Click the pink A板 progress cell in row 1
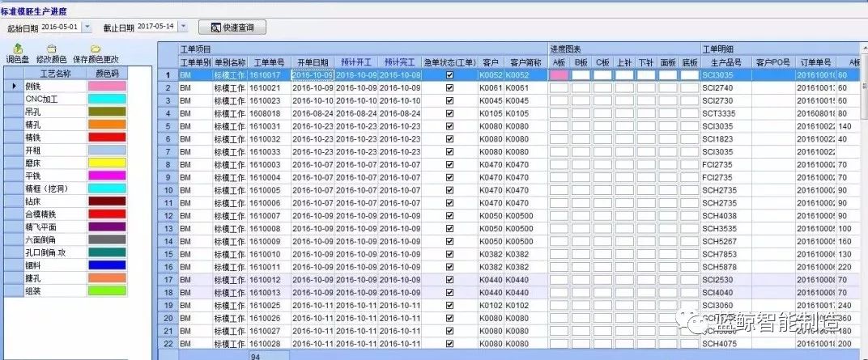 click(x=559, y=75)
